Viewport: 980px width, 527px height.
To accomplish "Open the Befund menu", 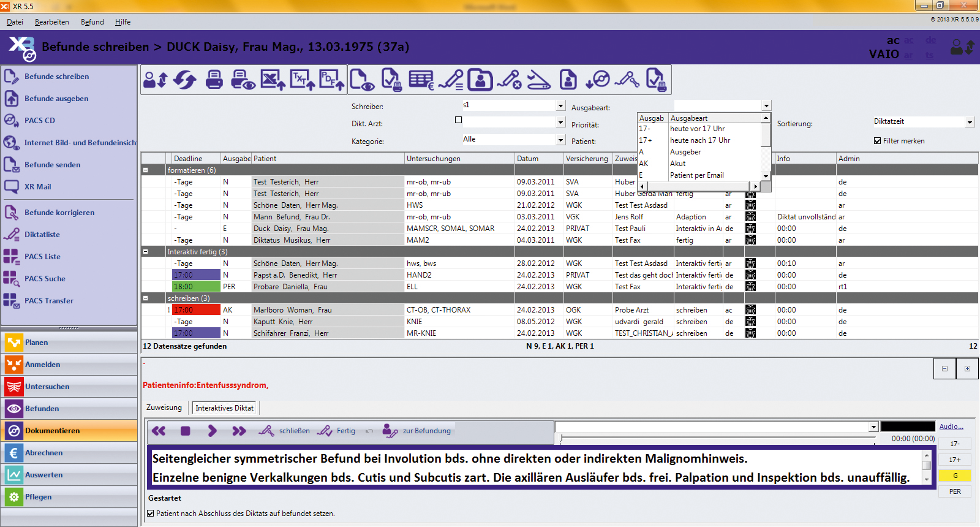I will click(92, 22).
